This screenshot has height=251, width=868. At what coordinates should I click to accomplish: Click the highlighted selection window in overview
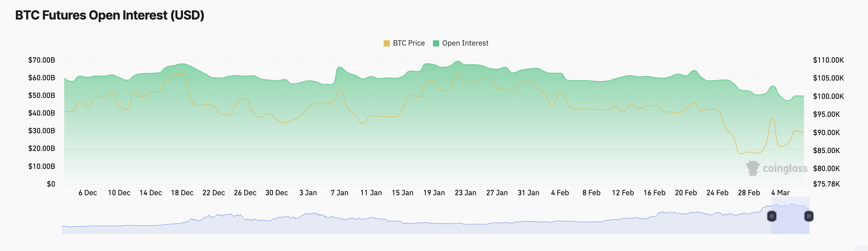pos(790,223)
